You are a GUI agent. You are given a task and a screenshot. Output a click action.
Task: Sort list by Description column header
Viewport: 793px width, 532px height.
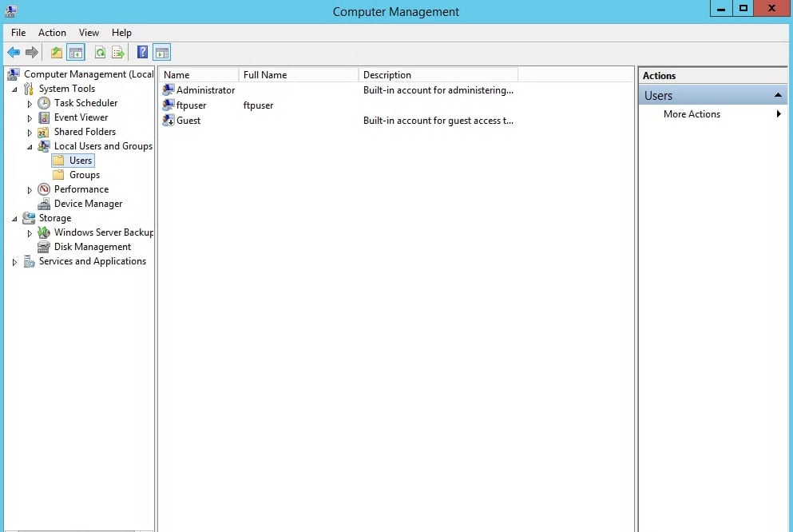coord(438,75)
